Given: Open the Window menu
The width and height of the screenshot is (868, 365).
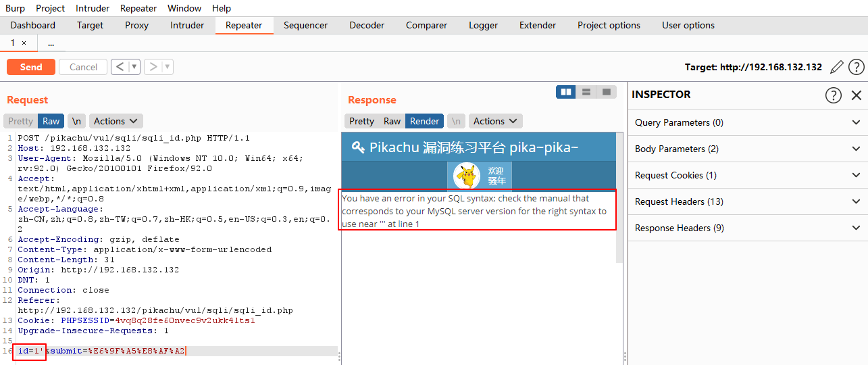Looking at the screenshot, I should pyautogui.click(x=184, y=8).
